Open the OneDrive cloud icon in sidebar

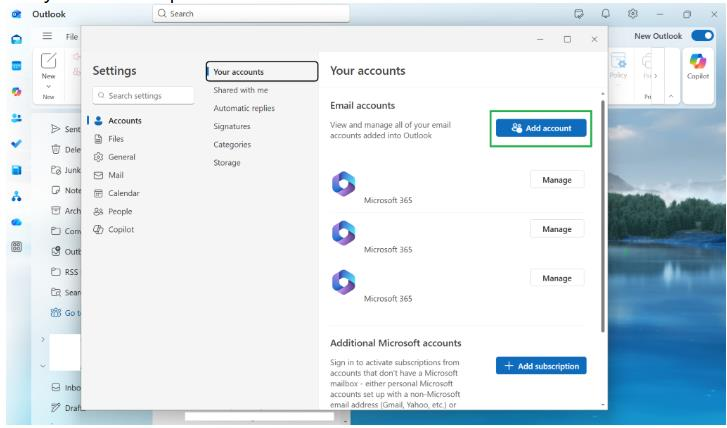(x=17, y=222)
